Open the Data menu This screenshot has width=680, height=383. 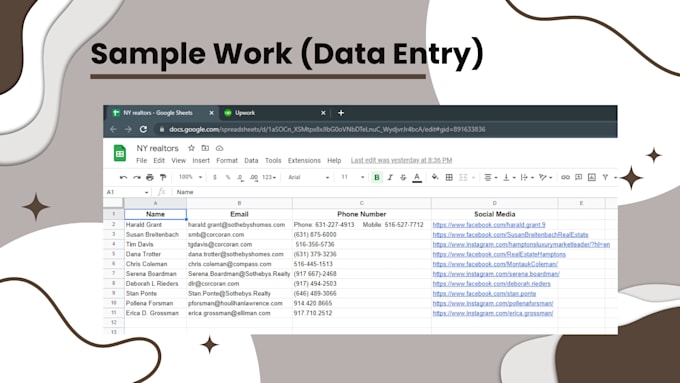coord(251,160)
